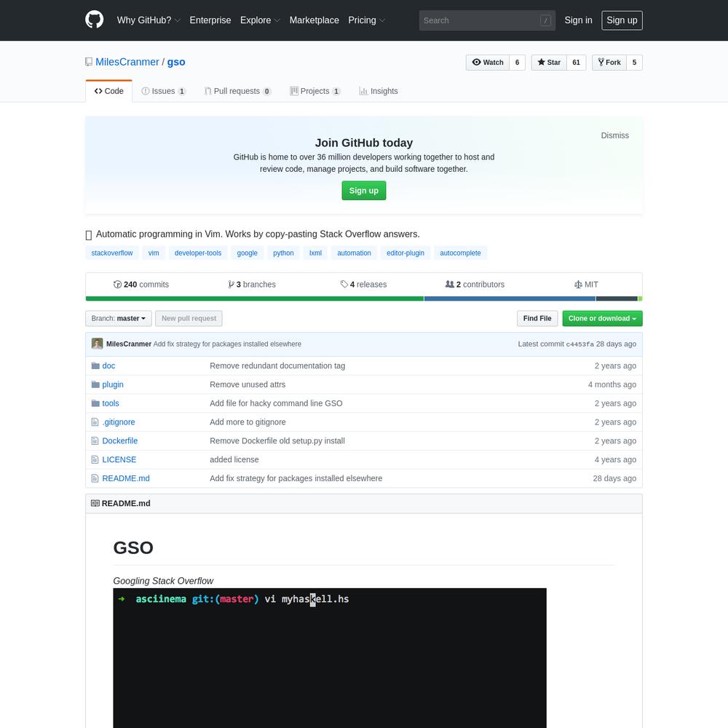Play the asciinema terminal demo
This screenshot has width=728, height=728.
(330, 658)
